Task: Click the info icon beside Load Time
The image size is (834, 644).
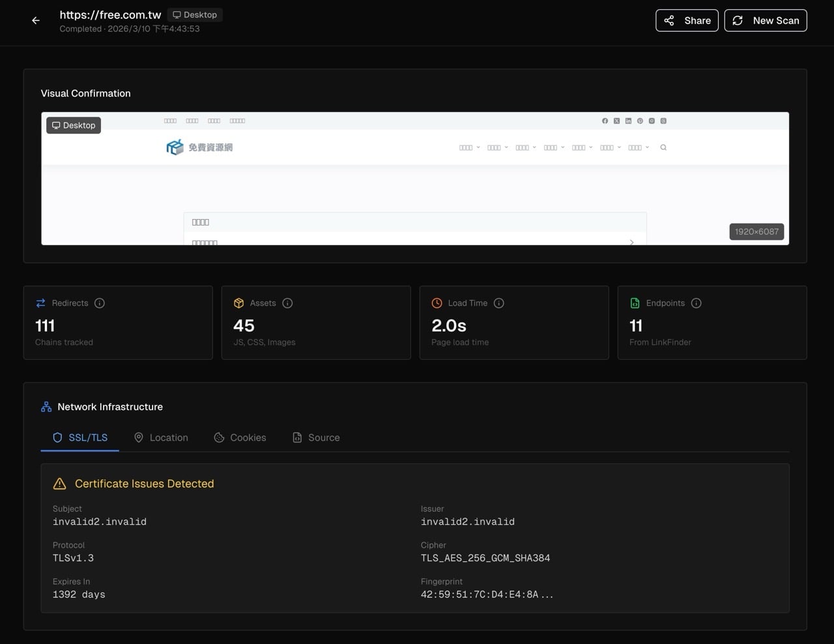Action: pyautogui.click(x=499, y=303)
